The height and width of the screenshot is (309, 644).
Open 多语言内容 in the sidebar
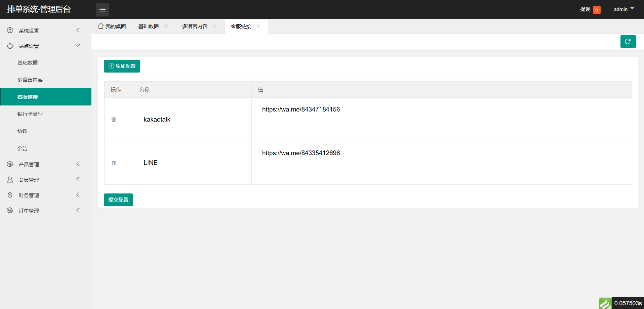pyautogui.click(x=46, y=80)
